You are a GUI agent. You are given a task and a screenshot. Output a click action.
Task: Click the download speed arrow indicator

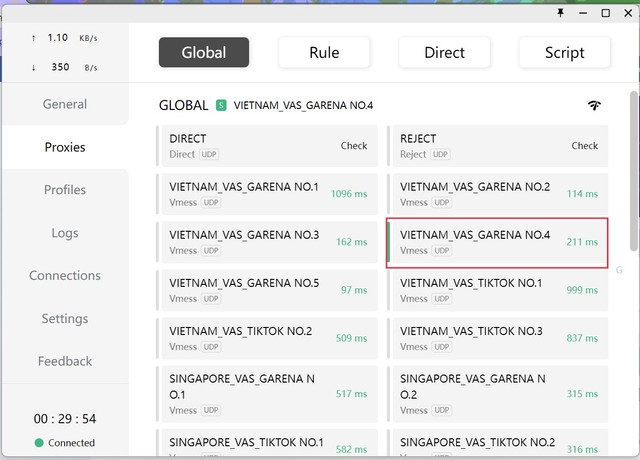34,68
